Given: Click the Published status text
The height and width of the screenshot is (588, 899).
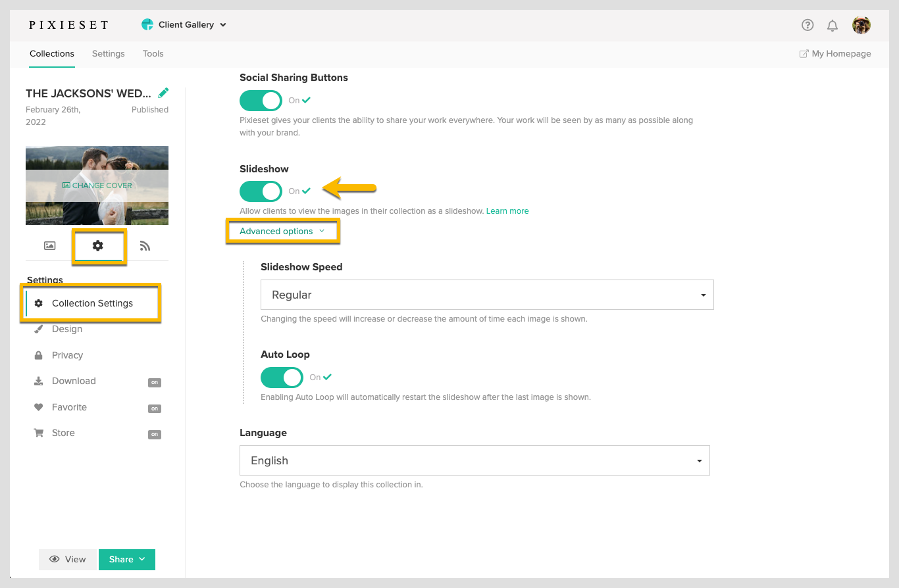Looking at the screenshot, I should click(x=150, y=110).
